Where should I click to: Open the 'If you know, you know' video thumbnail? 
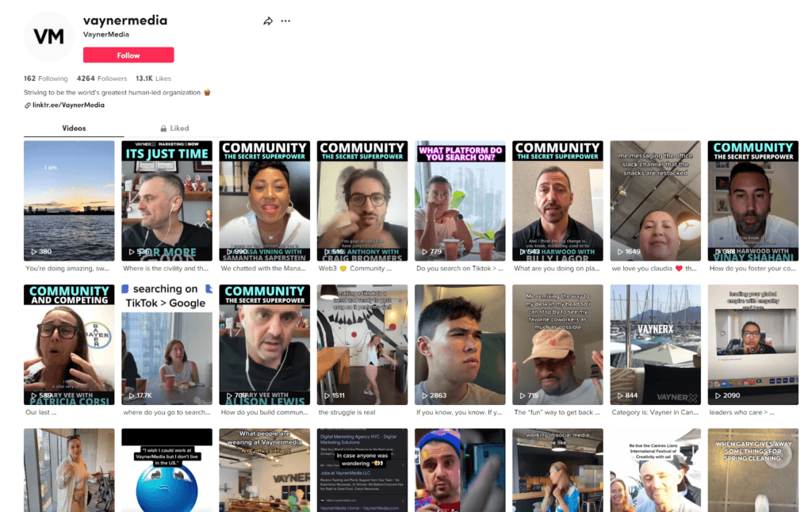(460, 345)
